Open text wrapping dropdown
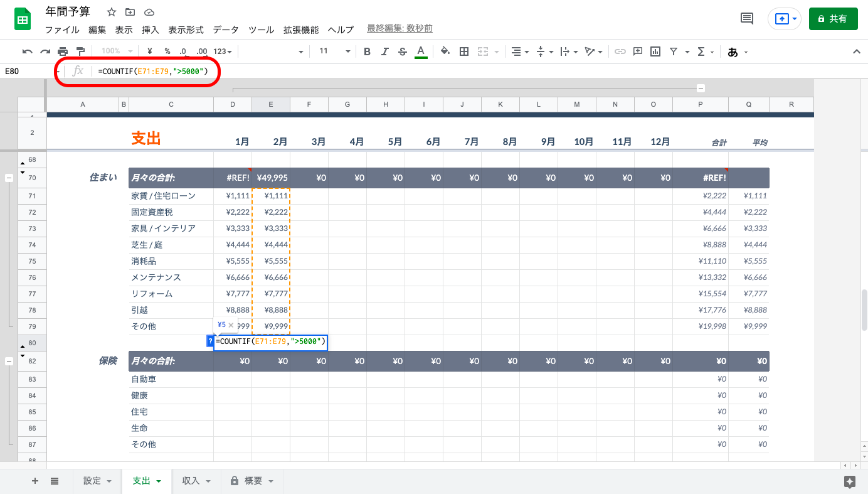868x494 pixels. 569,51
